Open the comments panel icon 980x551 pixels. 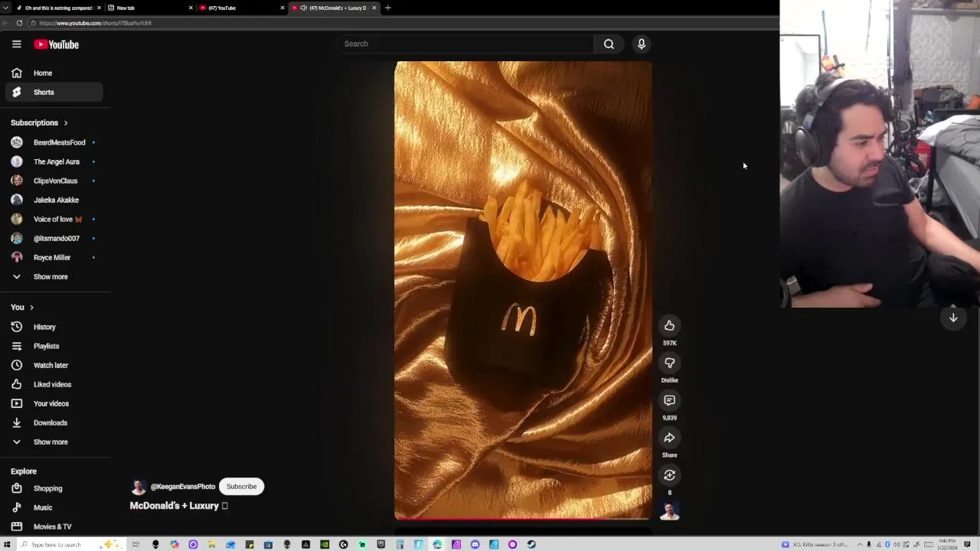669,400
